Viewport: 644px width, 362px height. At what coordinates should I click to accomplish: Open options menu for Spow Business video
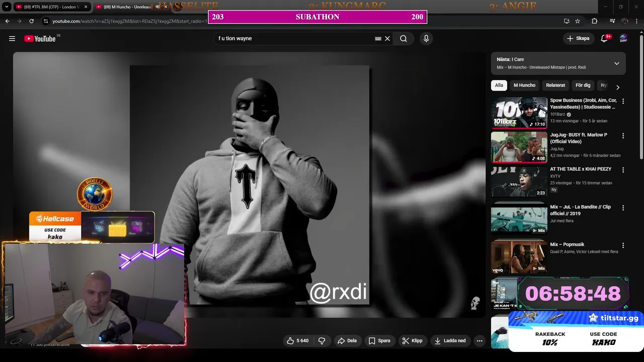point(623,101)
